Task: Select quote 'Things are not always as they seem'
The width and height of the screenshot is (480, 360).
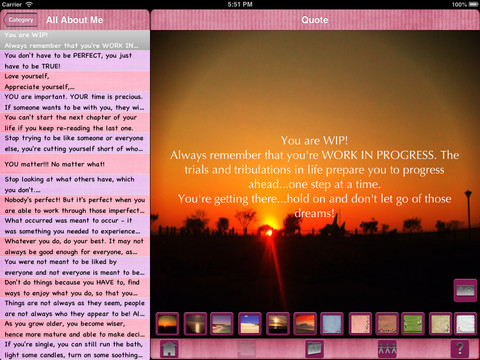Action: pyautogui.click(x=75, y=309)
